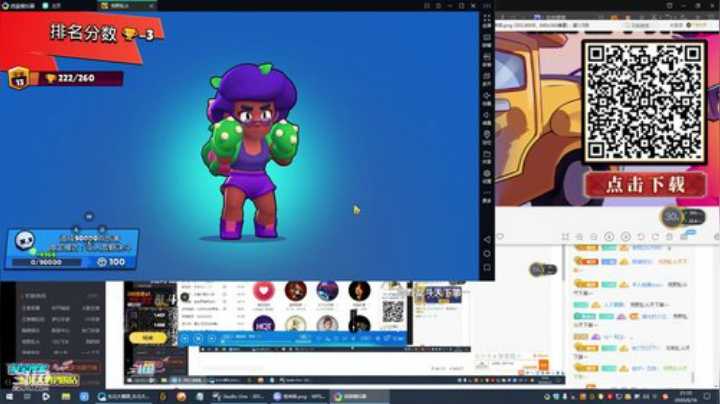
Task: Open the Windows Start menu
Action: [9, 396]
